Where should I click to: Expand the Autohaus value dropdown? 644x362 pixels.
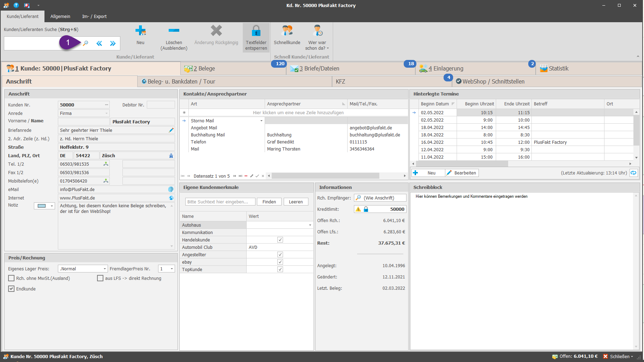coord(310,225)
